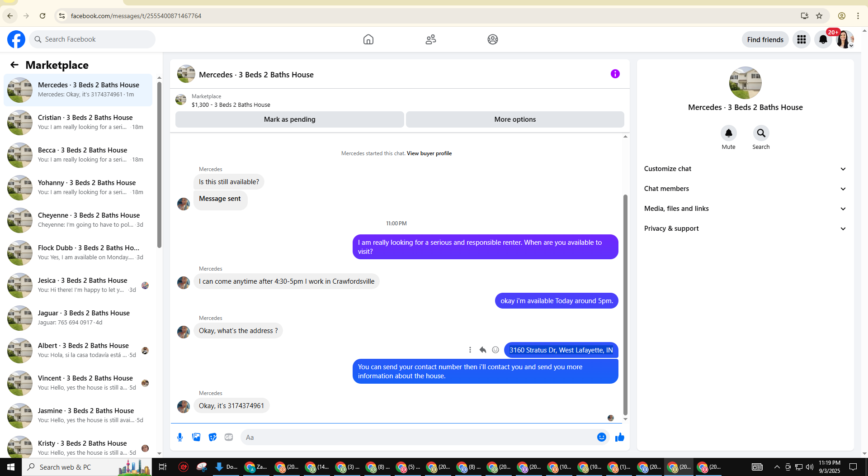Viewport: 868px width, 476px height.
Task: Choose a GIF to send
Action: 229,437
